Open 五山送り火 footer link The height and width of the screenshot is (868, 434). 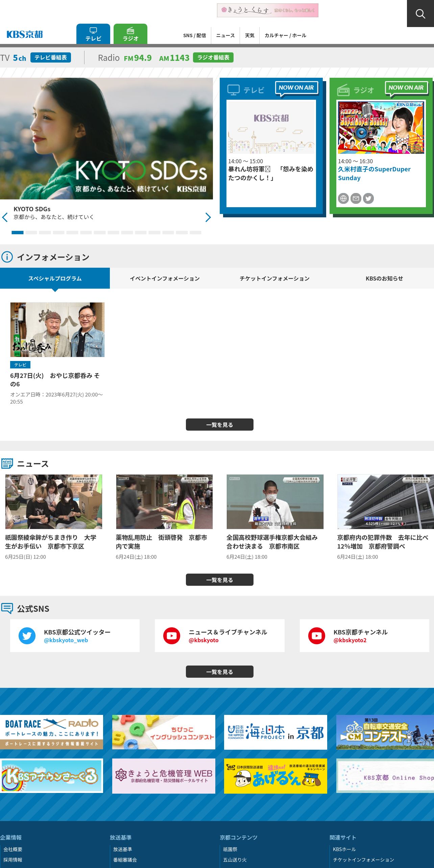[x=235, y=860]
